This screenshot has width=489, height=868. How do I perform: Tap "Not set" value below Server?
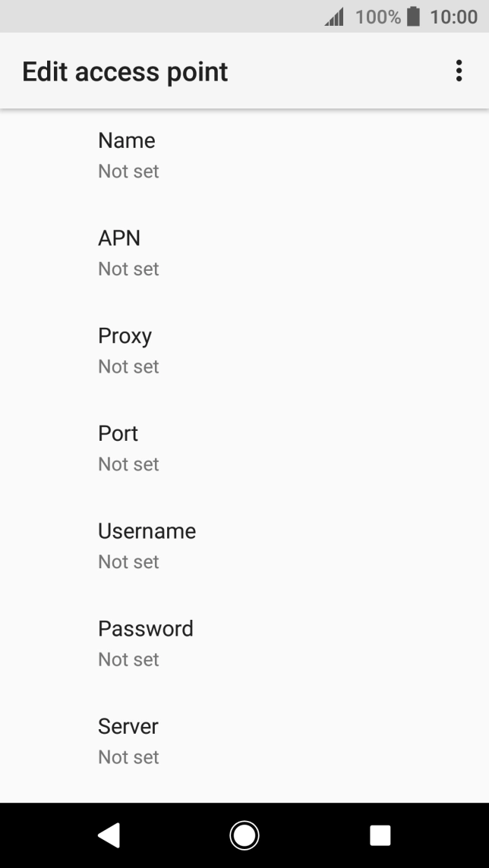(x=128, y=757)
